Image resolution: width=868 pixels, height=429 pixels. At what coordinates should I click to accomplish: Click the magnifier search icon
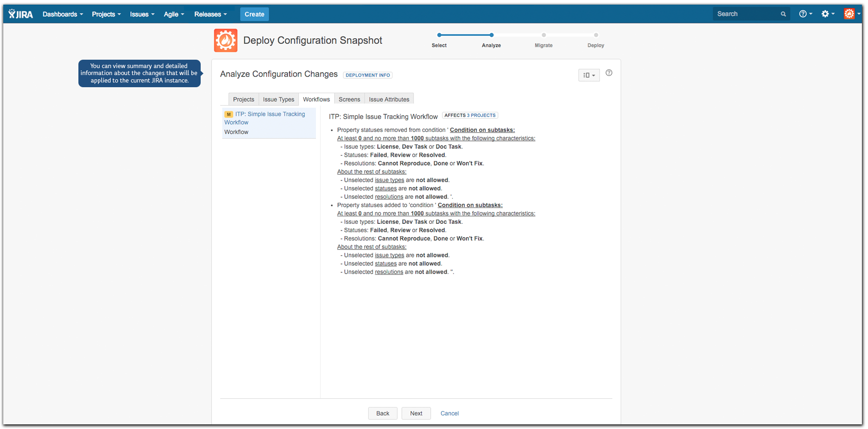pyautogui.click(x=784, y=14)
